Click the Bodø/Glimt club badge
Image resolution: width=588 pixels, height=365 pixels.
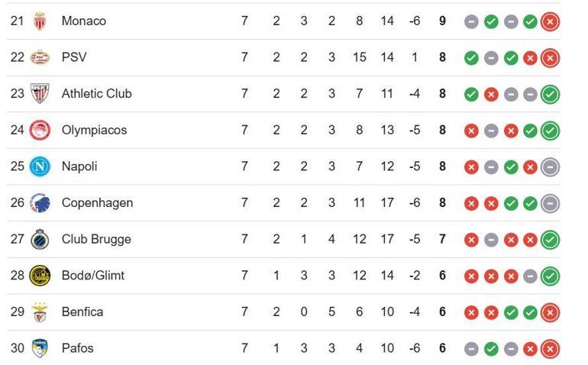[40, 276]
